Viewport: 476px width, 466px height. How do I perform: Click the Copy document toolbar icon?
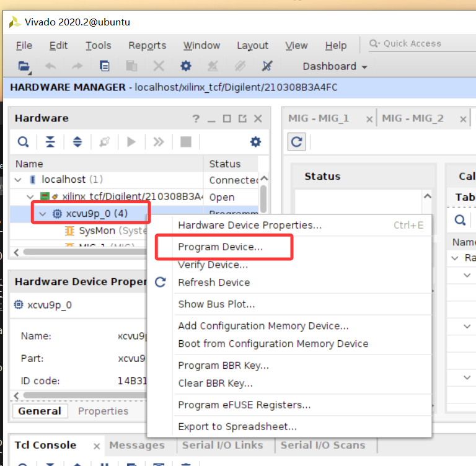tap(104, 66)
